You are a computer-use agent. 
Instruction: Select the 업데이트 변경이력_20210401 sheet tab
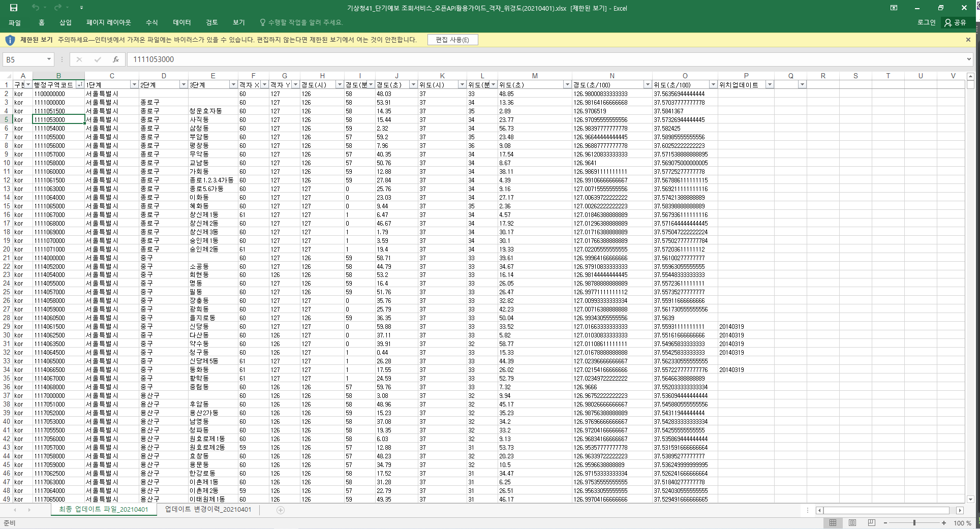click(x=208, y=509)
